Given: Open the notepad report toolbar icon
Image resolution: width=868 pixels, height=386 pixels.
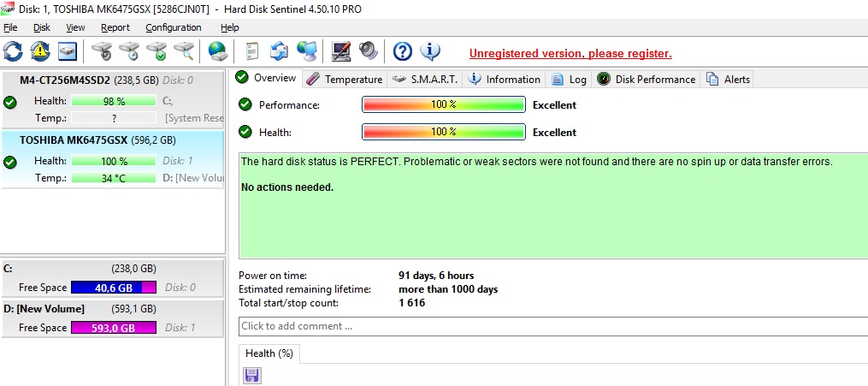Looking at the screenshot, I should click(252, 51).
